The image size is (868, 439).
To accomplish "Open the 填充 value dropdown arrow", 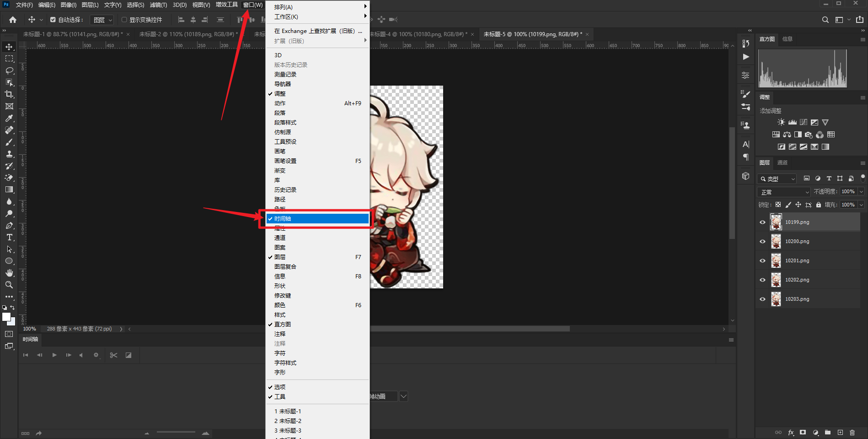I will click(x=861, y=205).
